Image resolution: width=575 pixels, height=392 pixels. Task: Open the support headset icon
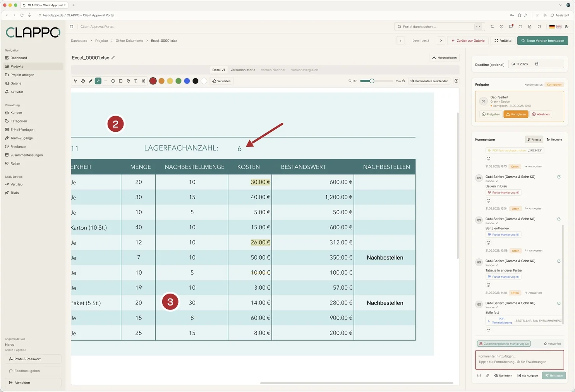520,27
